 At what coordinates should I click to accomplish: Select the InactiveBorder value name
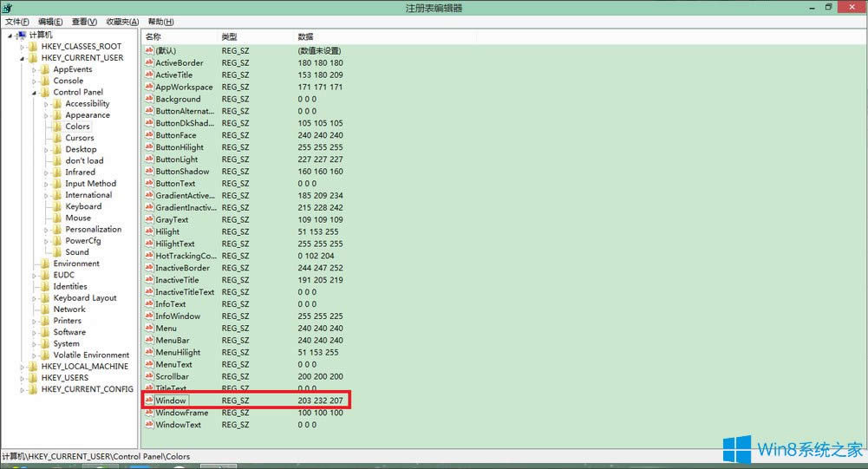[182, 268]
